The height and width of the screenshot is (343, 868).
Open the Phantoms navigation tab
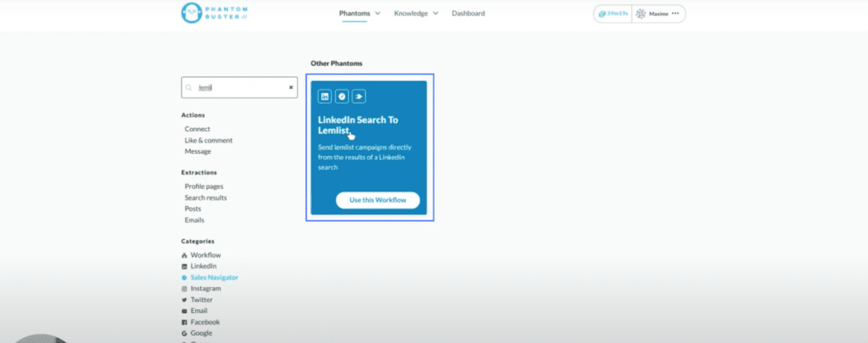[354, 13]
